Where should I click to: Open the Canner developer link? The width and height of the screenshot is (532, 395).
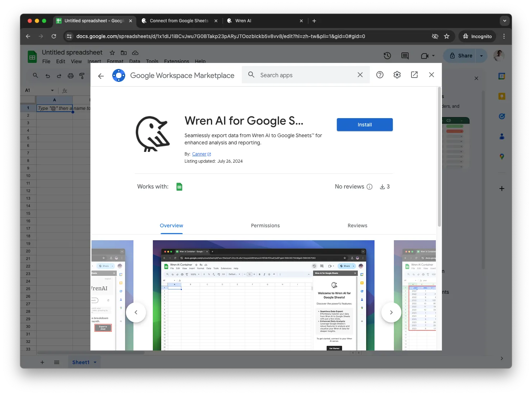point(201,154)
